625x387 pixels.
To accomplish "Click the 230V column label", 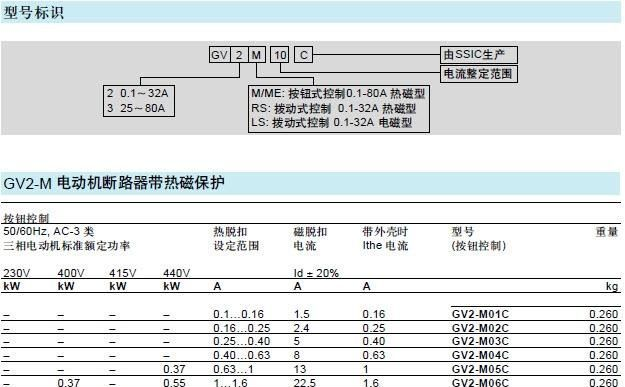I will [x=16, y=273].
